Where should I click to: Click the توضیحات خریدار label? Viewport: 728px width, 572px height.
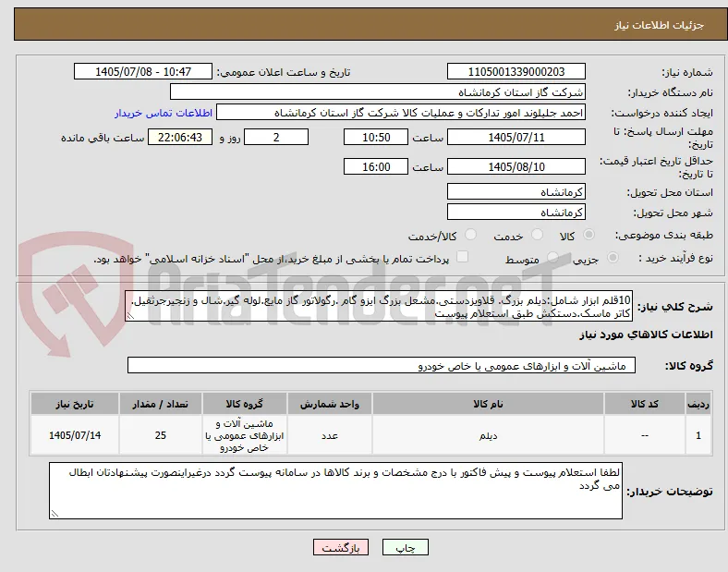[x=670, y=492]
